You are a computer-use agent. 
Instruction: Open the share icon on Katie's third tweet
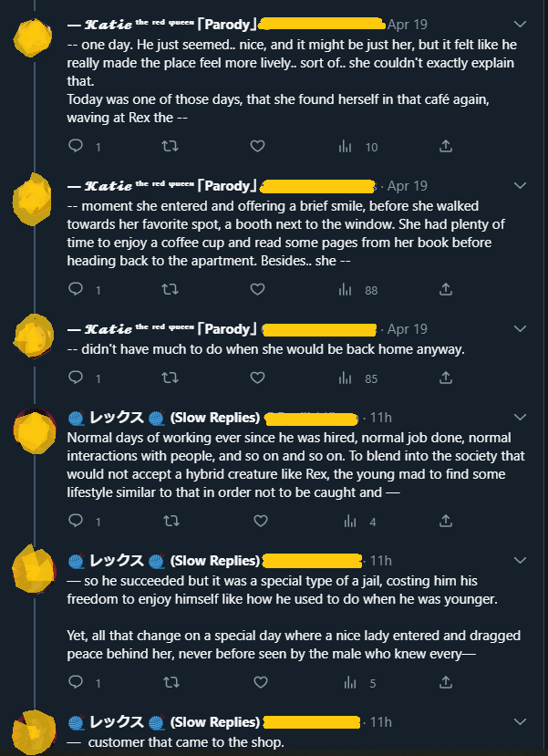coord(445,378)
